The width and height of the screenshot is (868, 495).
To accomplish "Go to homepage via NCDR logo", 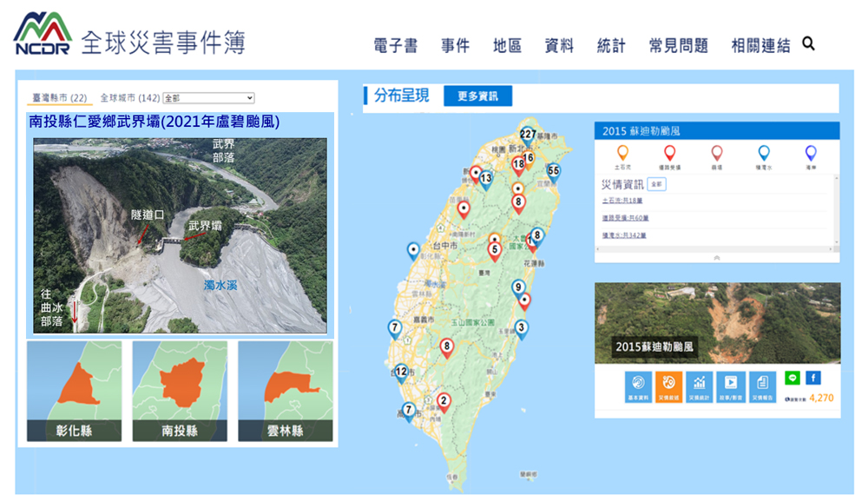I will pyautogui.click(x=43, y=33).
